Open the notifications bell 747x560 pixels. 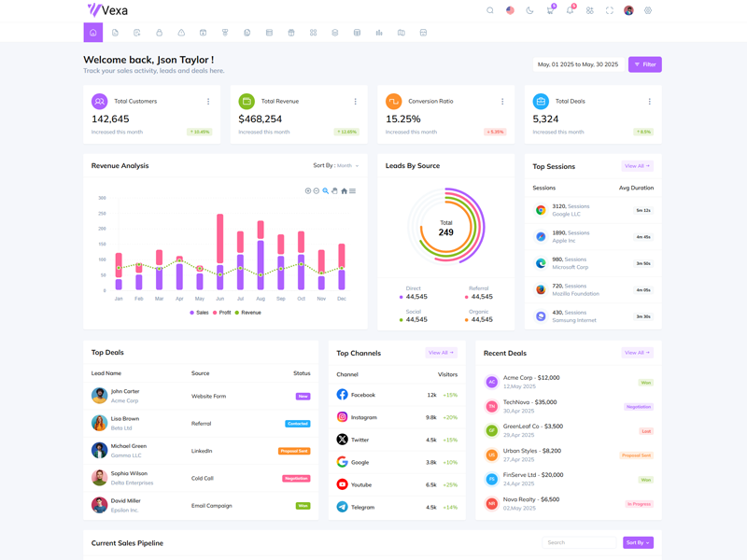point(570,10)
